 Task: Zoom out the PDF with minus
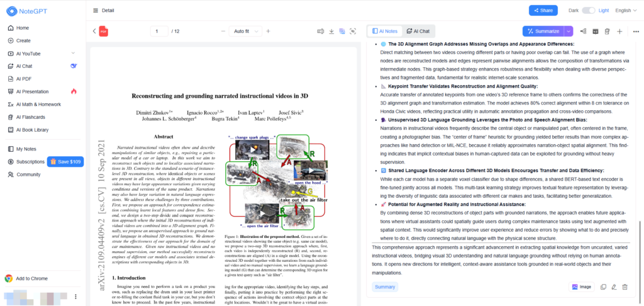[x=223, y=31]
